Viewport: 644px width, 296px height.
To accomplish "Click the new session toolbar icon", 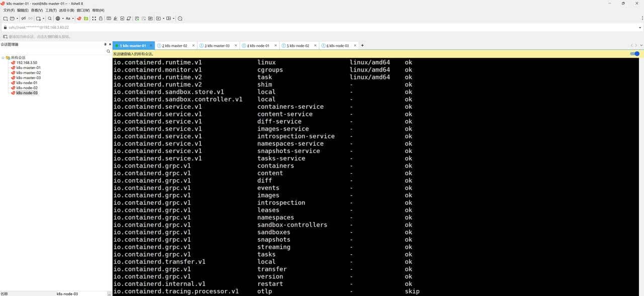I will click(x=5, y=18).
